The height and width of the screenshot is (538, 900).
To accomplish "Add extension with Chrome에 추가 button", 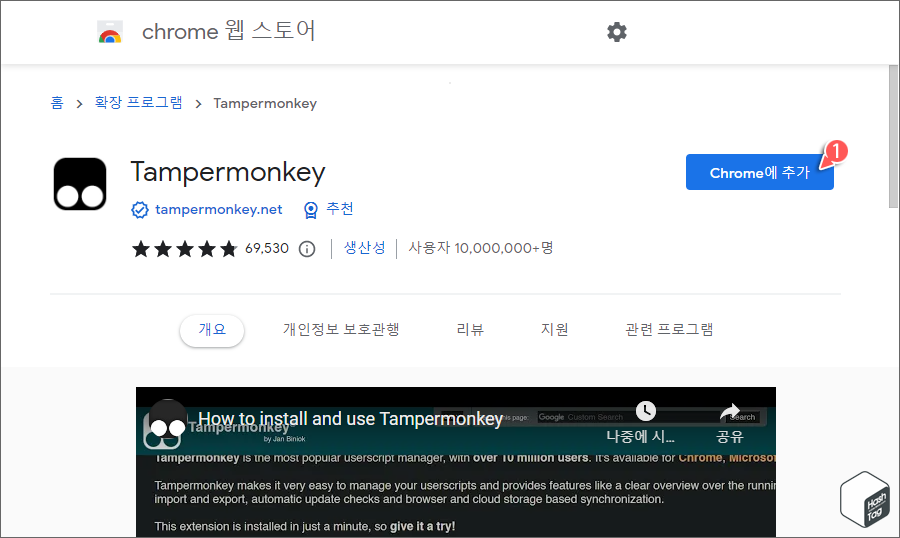I will click(759, 172).
